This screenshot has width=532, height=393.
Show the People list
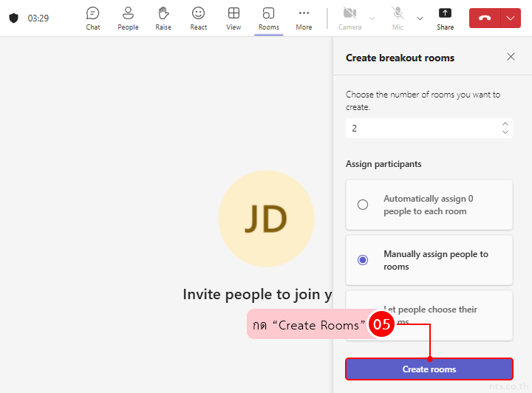[128, 18]
